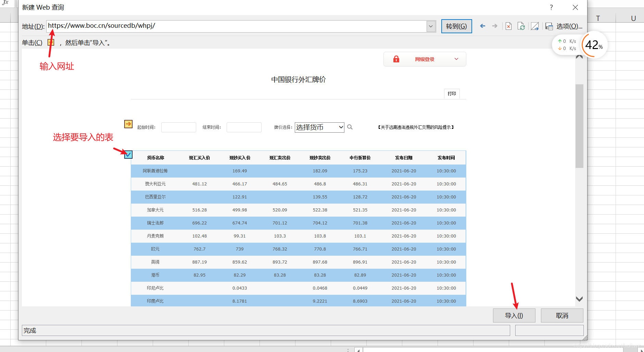Click the Excel fx insert function icon
The image size is (644, 352).
click(5, 2)
